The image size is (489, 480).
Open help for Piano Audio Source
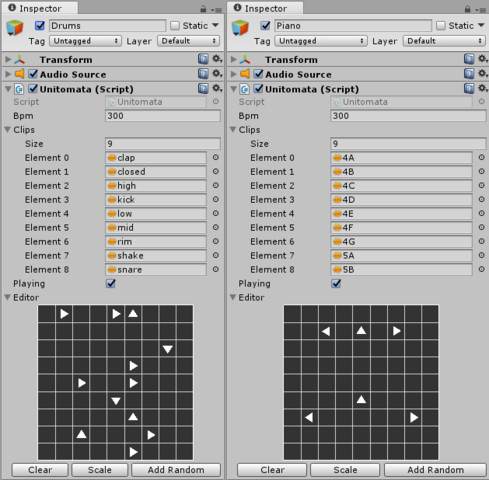469,74
